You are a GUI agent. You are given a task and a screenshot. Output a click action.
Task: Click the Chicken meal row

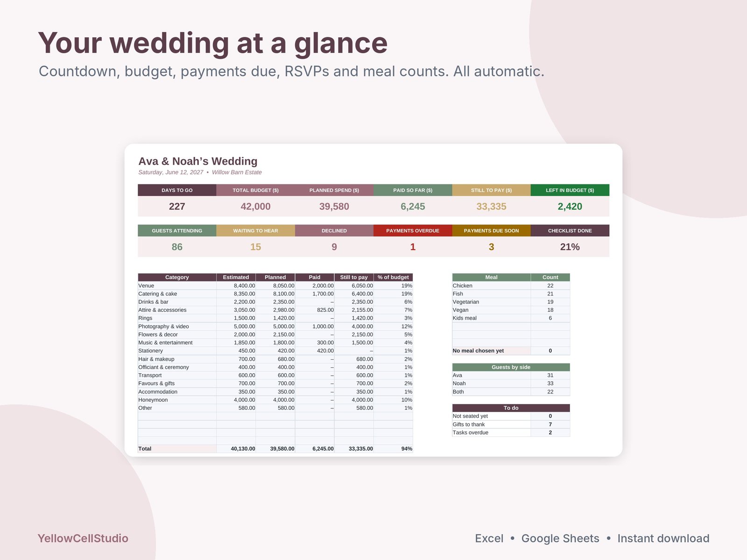pos(511,286)
